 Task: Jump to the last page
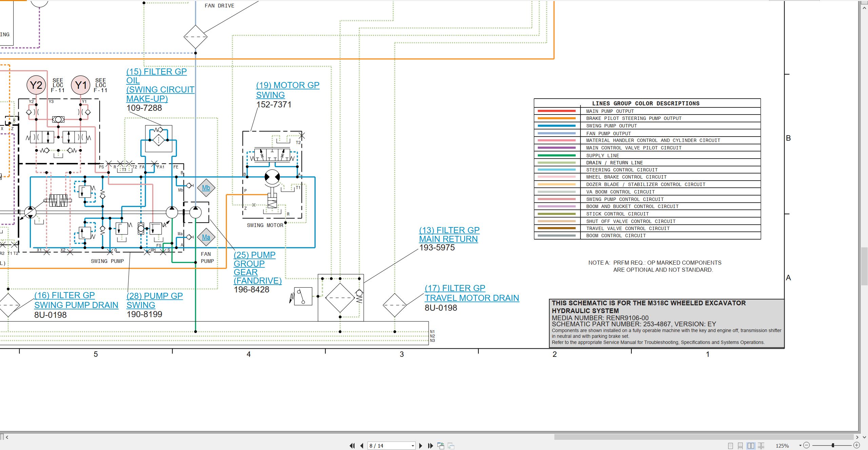point(431,446)
